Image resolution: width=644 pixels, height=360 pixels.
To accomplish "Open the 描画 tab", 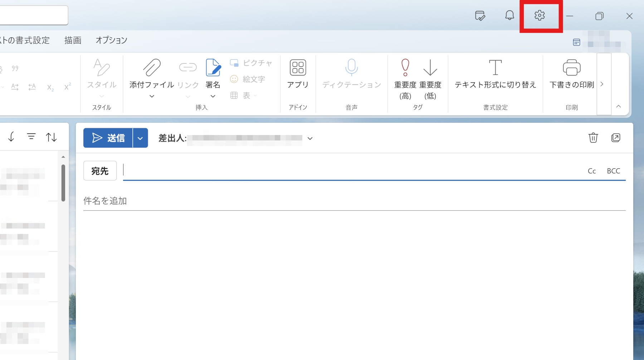I will [x=73, y=40].
